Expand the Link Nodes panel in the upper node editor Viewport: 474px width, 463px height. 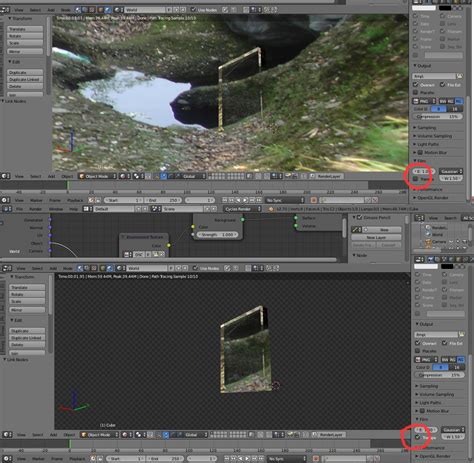pos(15,101)
